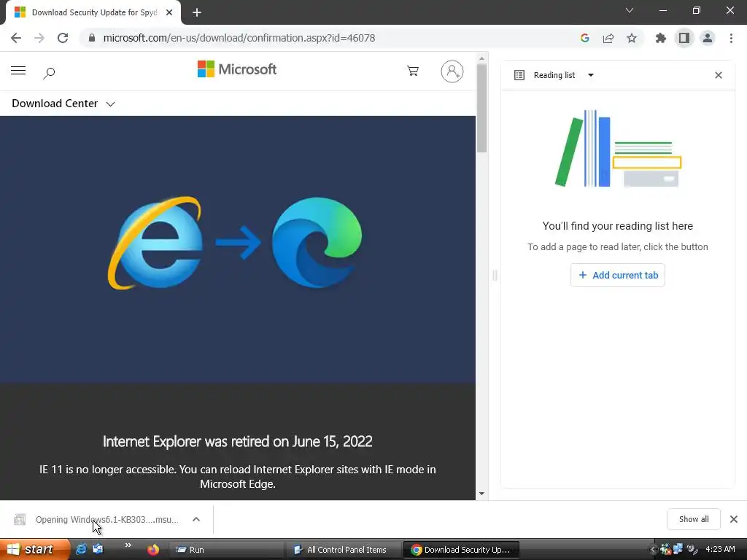Open the Chrome profile avatar icon
Viewport: 747px width, 560px height.
coord(708,38)
